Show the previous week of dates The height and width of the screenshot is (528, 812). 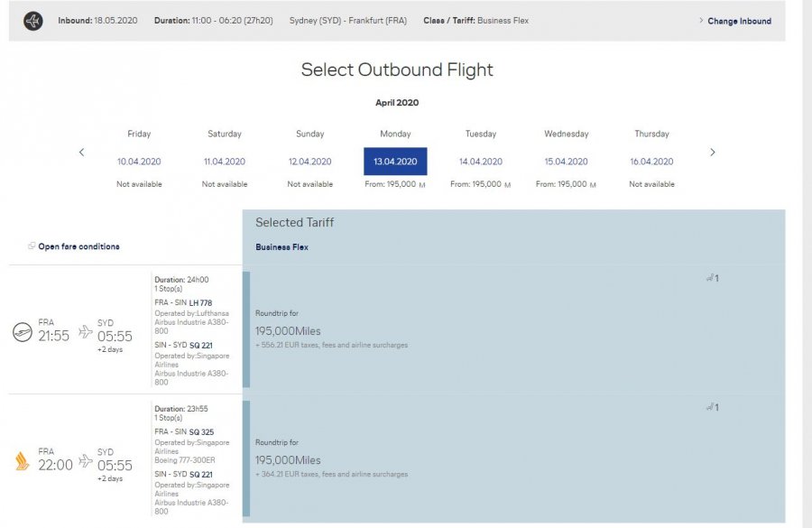tap(81, 153)
